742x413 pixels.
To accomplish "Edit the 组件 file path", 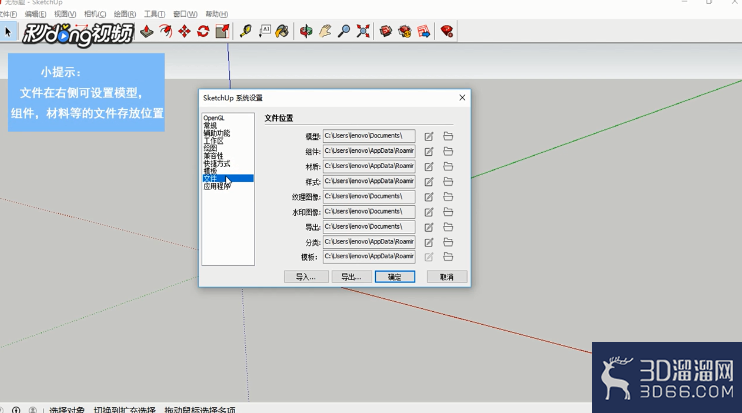I will pos(429,151).
